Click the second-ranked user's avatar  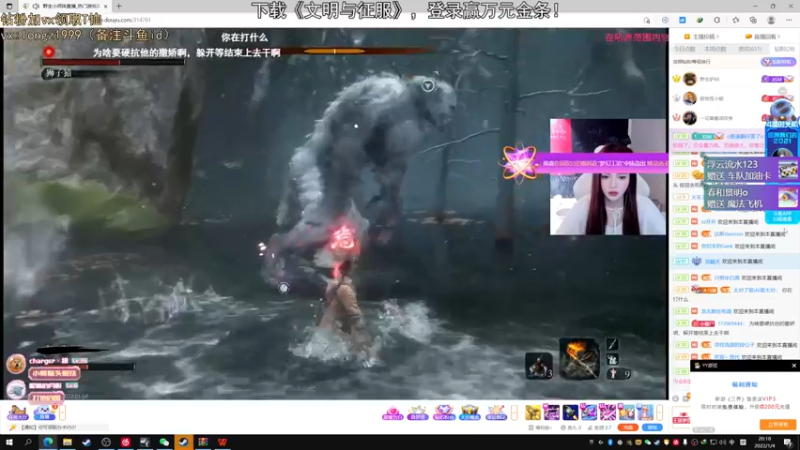point(689,98)
